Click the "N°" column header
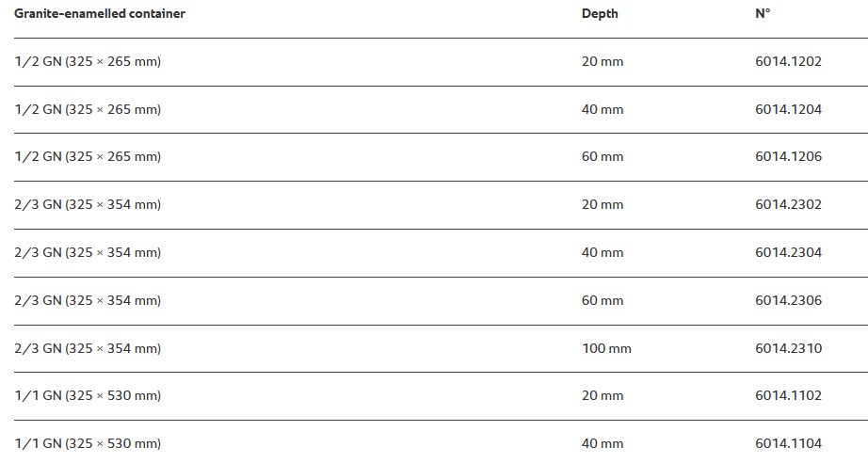Image resolution: width=868 pixels, height=463 pixels. pos(764,14)
